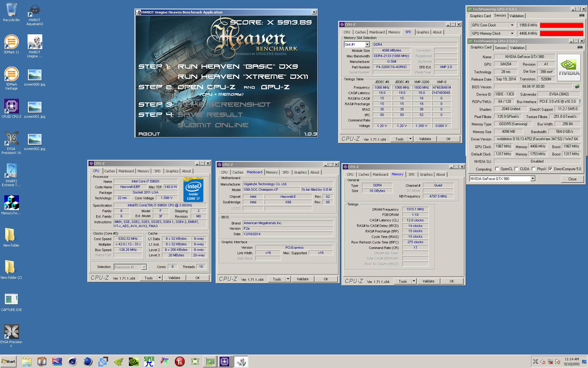Open Windows Explorer from the taskbar
588x368 pixels.
click(x=27, y=362)
